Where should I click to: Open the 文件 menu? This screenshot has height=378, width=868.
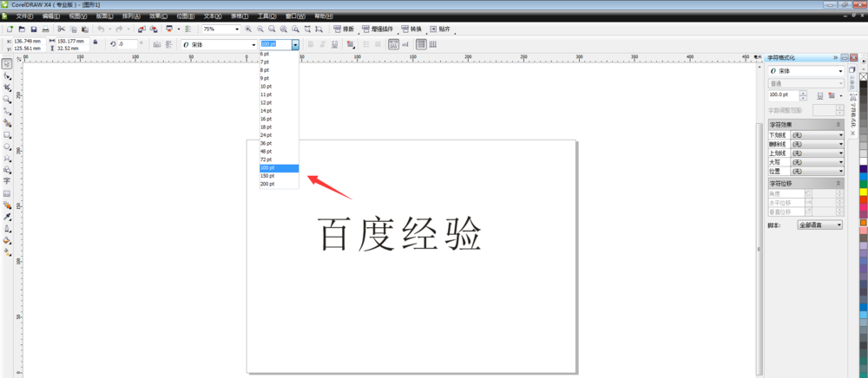(24, 16)
